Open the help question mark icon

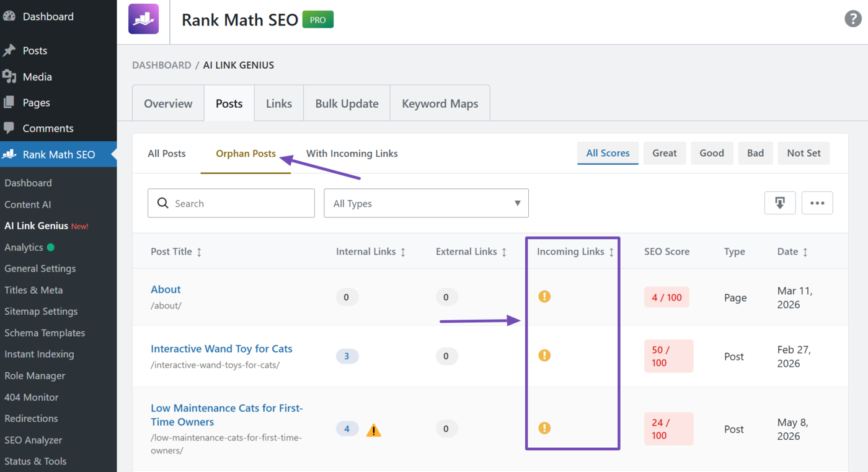coord(853,19)
